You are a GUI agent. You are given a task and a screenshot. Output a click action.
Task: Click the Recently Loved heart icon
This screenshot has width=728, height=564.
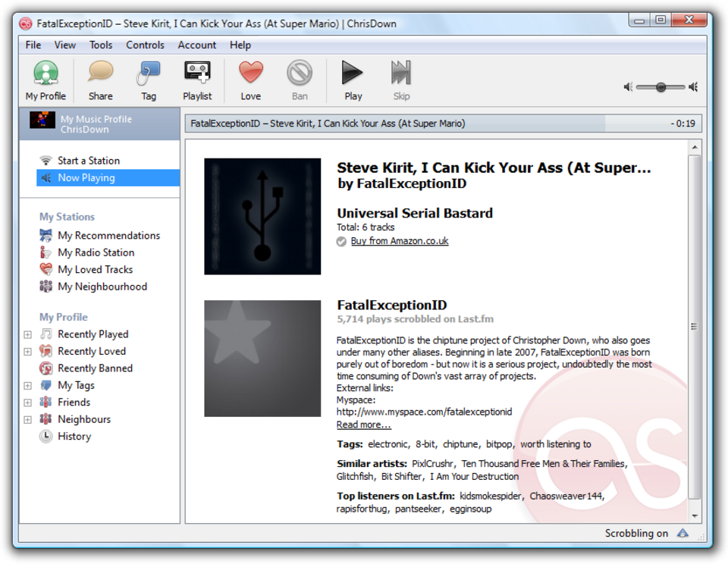(x=45, y=351)
